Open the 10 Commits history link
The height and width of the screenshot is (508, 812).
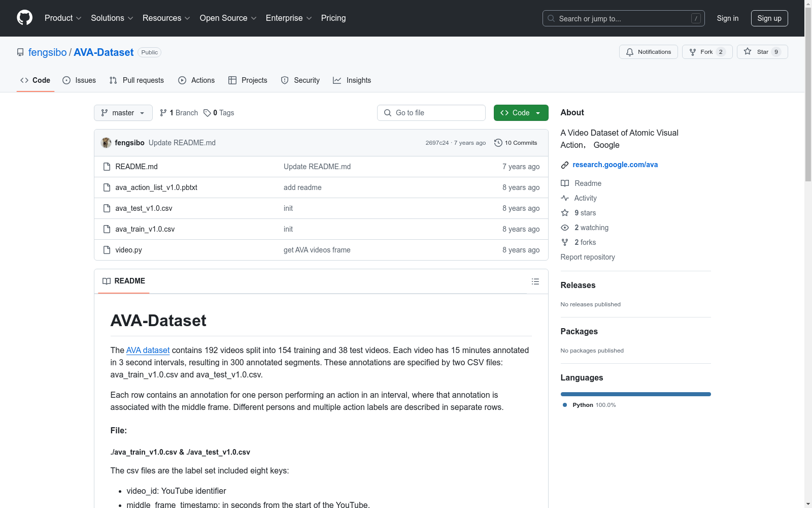point(516,143)
